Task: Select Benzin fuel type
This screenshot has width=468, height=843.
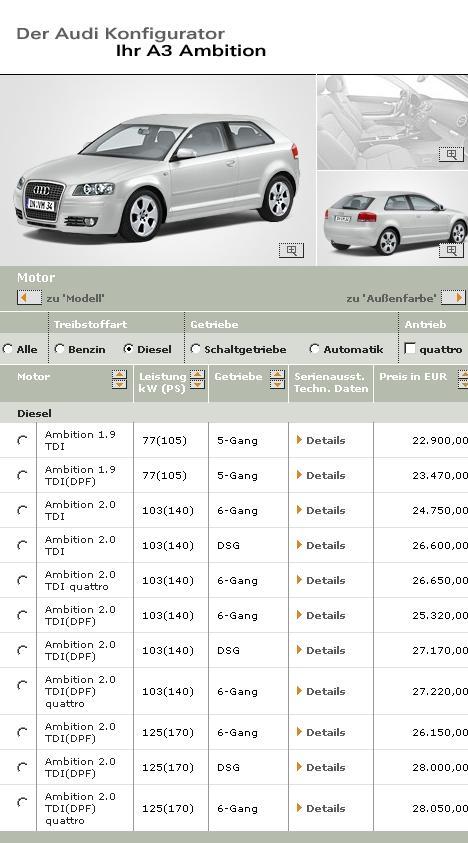Action: [x=59, y=349]
